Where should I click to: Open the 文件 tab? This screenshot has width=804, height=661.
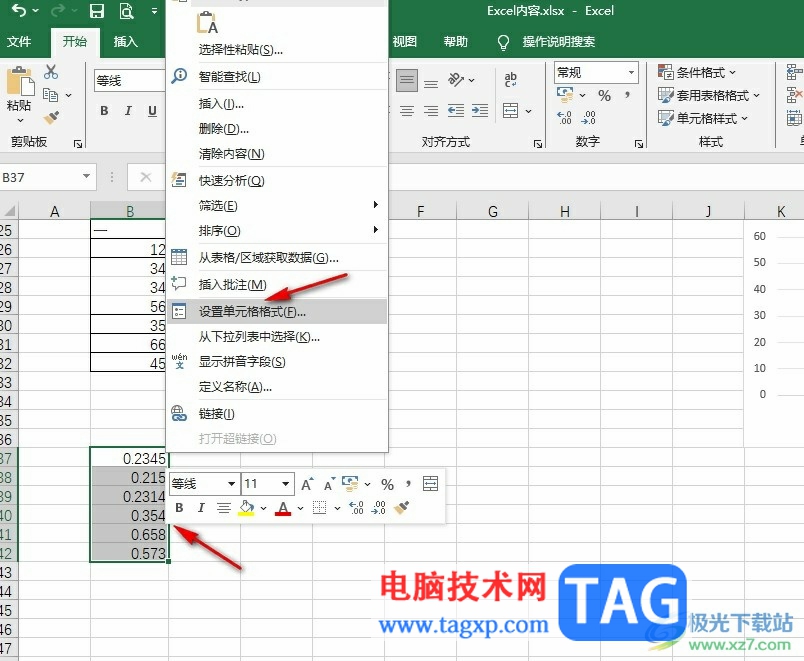(x=19, y=42)
